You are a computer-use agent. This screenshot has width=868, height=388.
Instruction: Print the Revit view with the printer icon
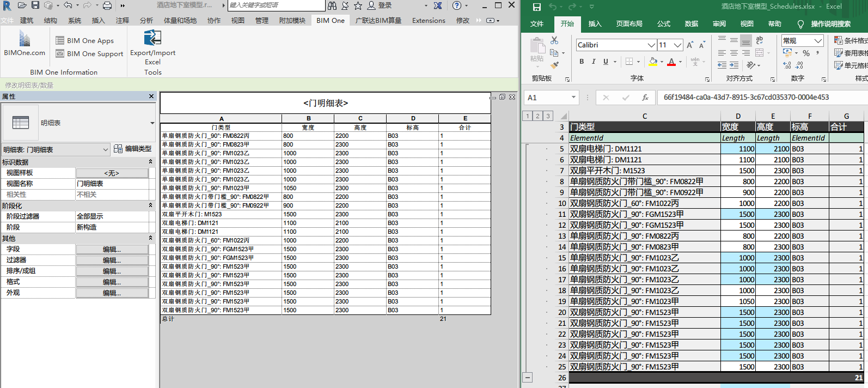coord(107,5)
